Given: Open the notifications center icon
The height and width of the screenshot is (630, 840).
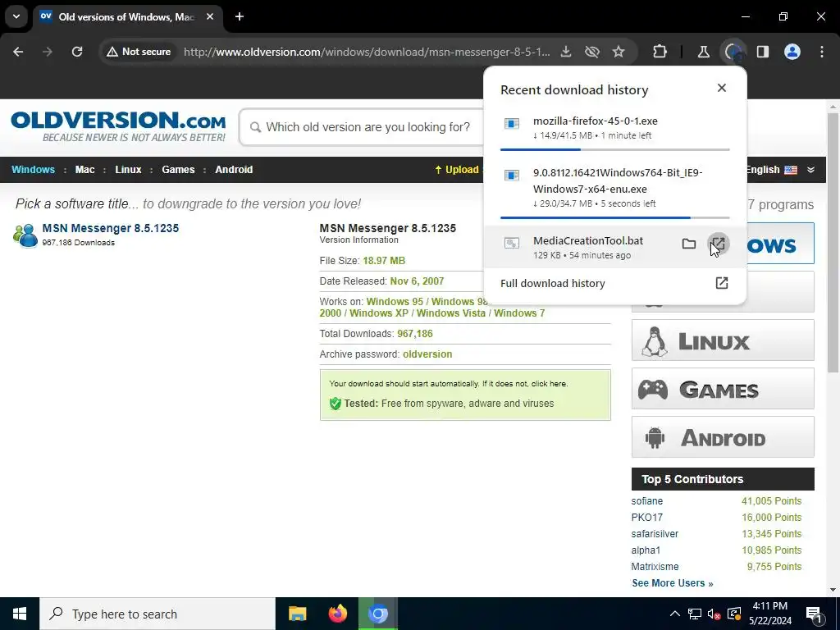Looking at the screenshot, I should 814,614.
